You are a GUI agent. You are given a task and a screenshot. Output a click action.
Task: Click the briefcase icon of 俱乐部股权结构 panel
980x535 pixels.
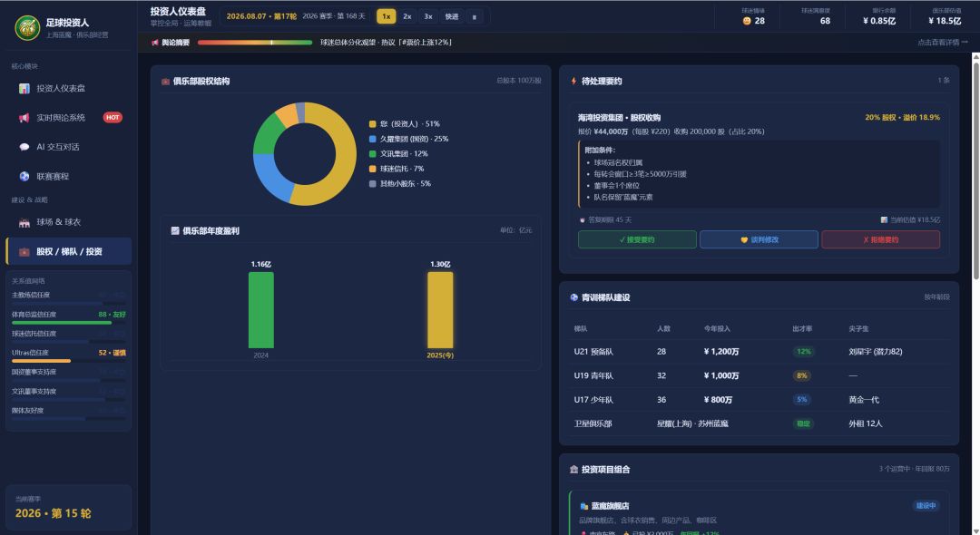click(x=166, y=82)
